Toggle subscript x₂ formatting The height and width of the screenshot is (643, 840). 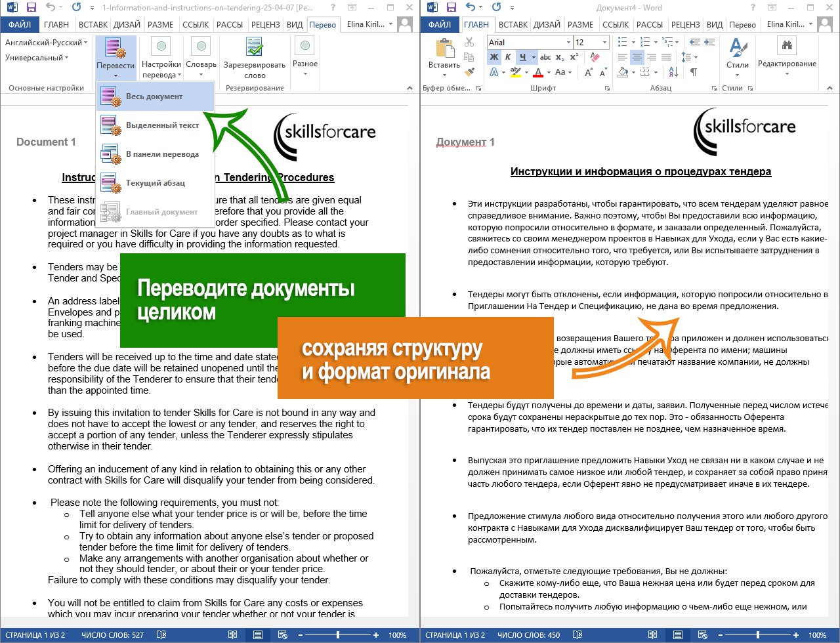tap(558, 57)
